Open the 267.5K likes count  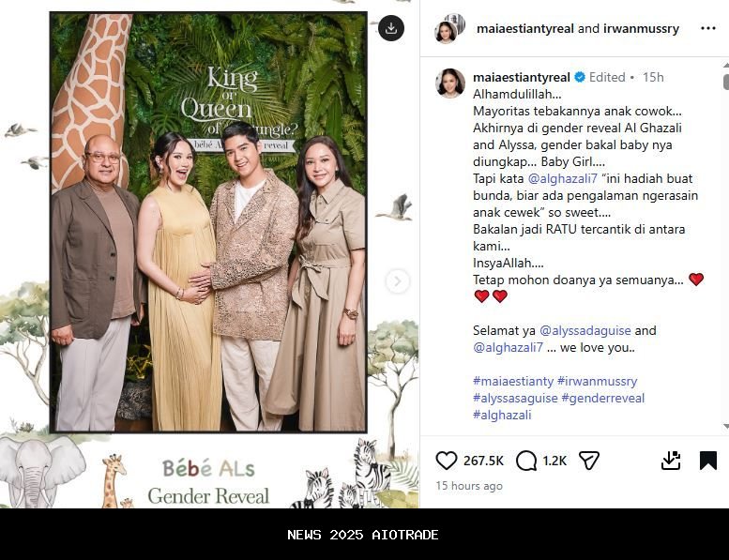pyautogui.click(x=483, y=461)
